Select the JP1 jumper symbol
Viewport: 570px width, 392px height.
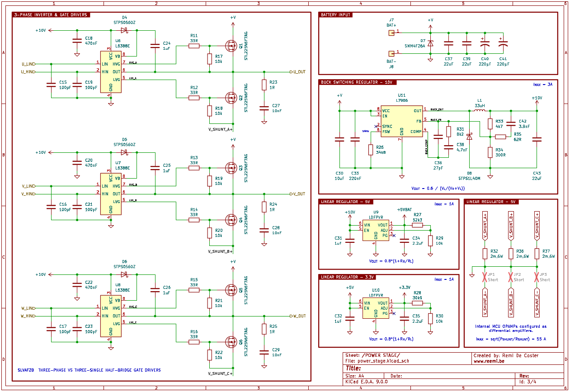pos(485,277)
